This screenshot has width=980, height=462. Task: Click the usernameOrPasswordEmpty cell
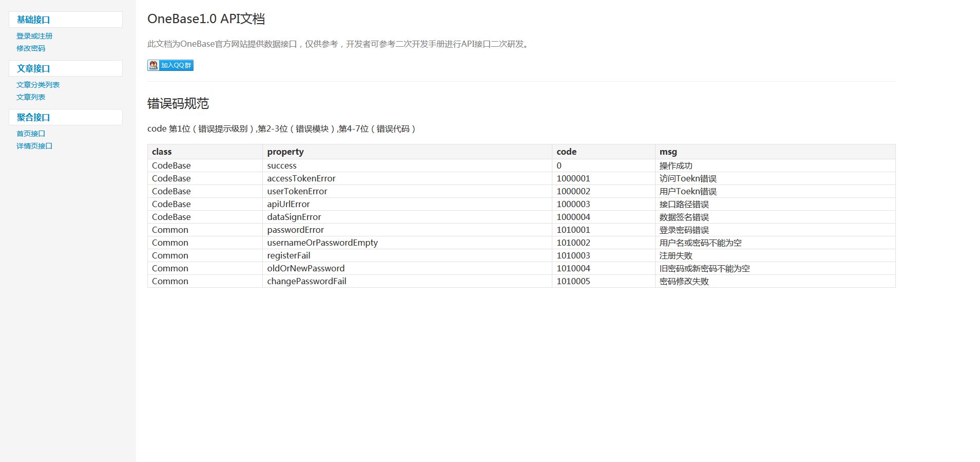407,243
